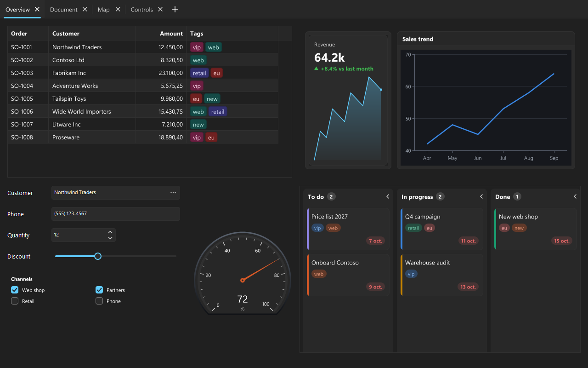
Task: Click the 7 oct. due date badge
Action: (375, 241)
